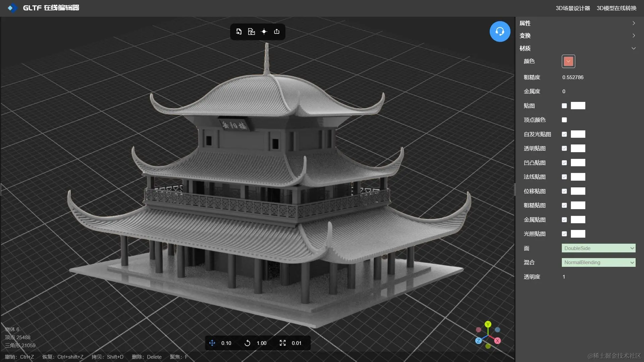Click the scale snap icon at bottom
Screen dimensions: 644x362
click(x=283, y=343)
